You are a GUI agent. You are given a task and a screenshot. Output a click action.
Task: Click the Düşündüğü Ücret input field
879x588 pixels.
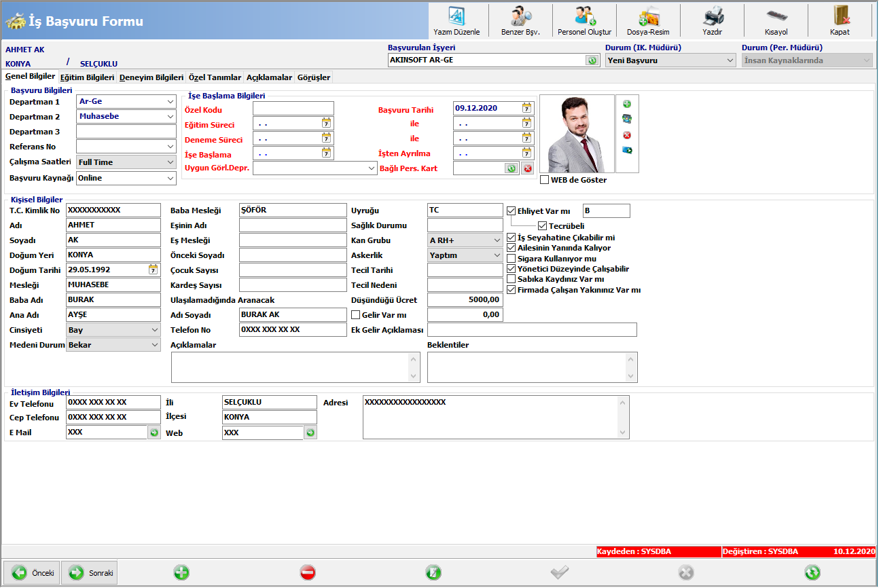[465, 299]
